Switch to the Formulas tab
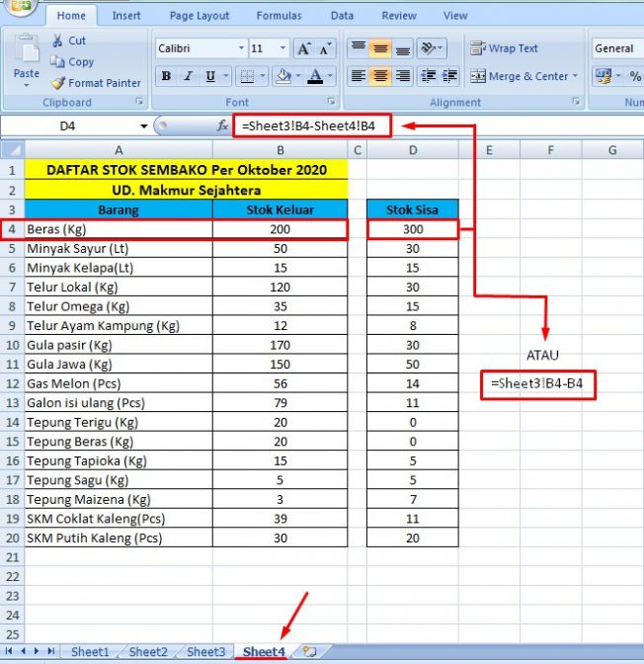The height and width of the screenshot is (664, 644). (279, 16)
